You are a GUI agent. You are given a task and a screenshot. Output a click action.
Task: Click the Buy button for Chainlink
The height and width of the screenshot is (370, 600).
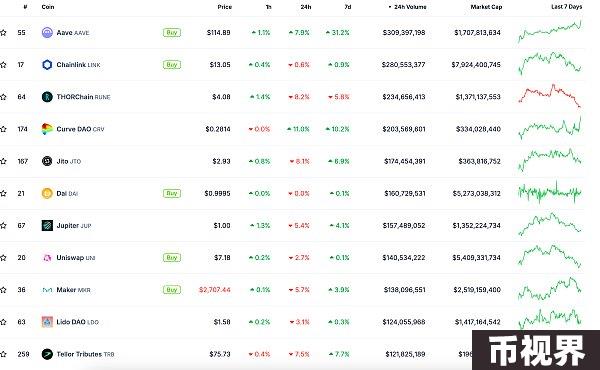[172, 65]
